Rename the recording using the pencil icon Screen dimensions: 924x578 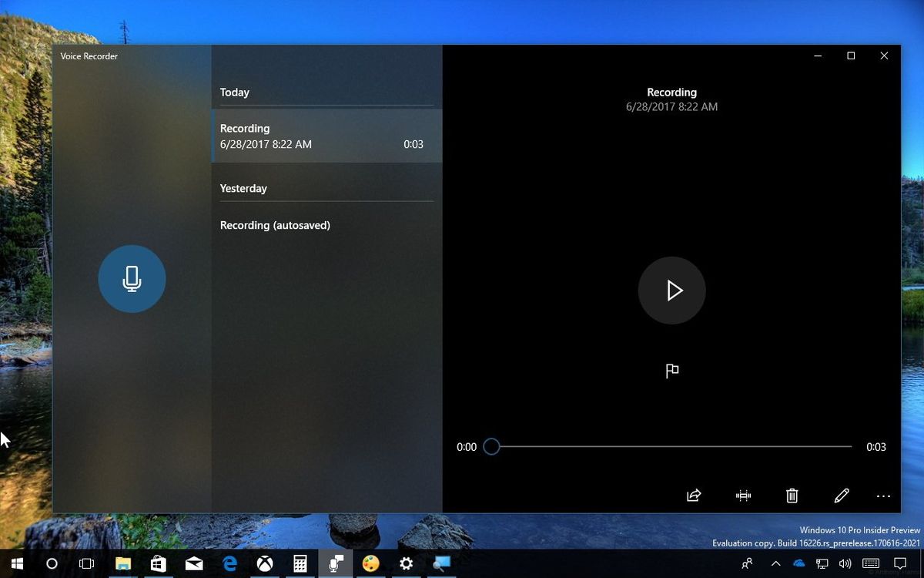pyautogui.click(x=841, y=496)
